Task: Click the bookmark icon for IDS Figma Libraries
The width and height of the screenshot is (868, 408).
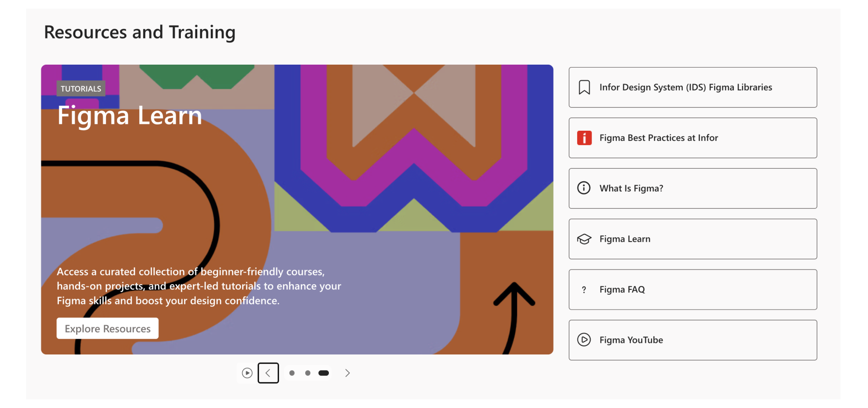Action: 584,87
